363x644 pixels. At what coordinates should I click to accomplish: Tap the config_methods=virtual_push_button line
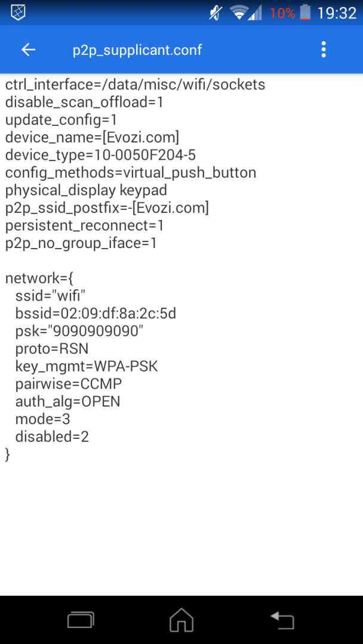coord(131,173)
